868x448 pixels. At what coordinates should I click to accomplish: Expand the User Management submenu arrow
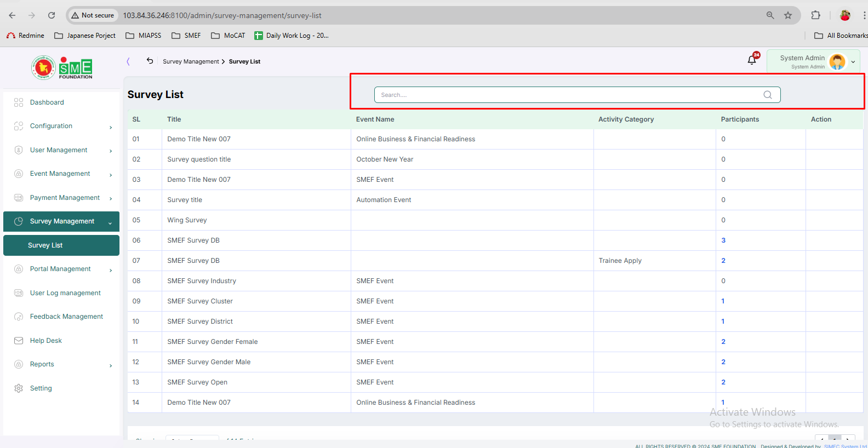111,151
